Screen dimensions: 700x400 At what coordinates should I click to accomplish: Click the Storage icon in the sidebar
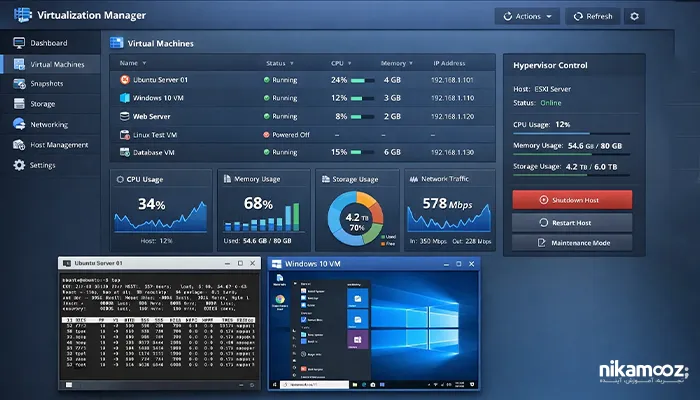(17, 104)
